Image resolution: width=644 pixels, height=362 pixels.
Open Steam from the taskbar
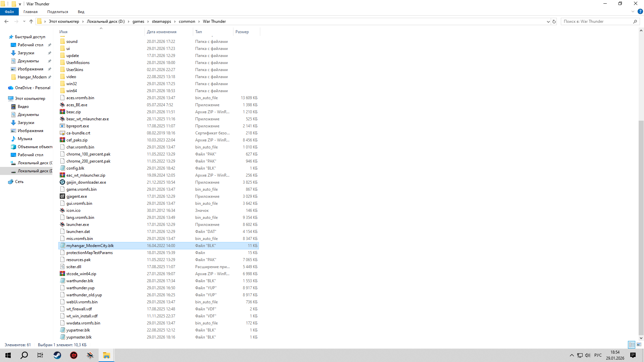click(57, 355)
